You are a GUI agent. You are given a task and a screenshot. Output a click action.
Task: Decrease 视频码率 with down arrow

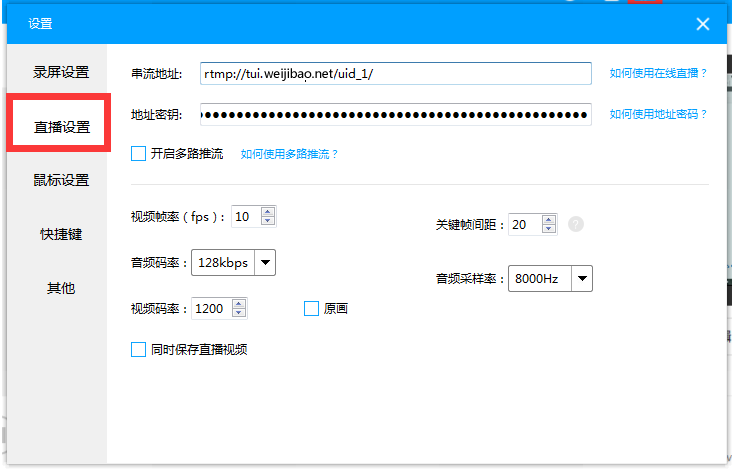238,313
